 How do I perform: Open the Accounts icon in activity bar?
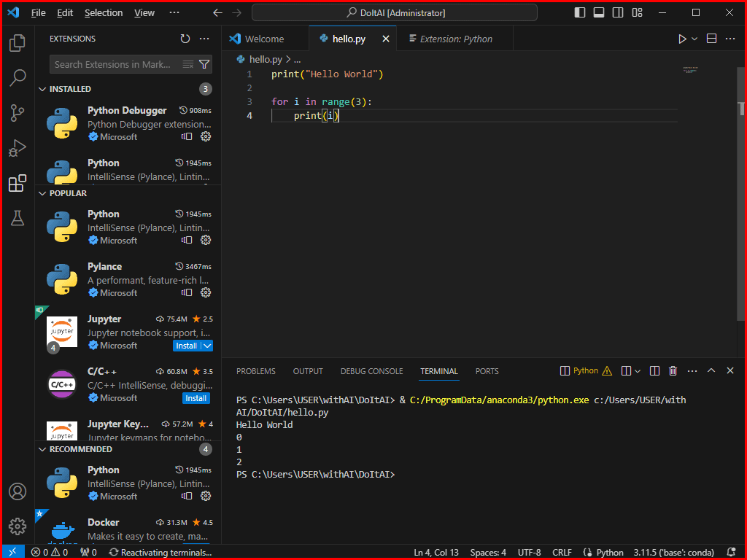coord(18,491)
